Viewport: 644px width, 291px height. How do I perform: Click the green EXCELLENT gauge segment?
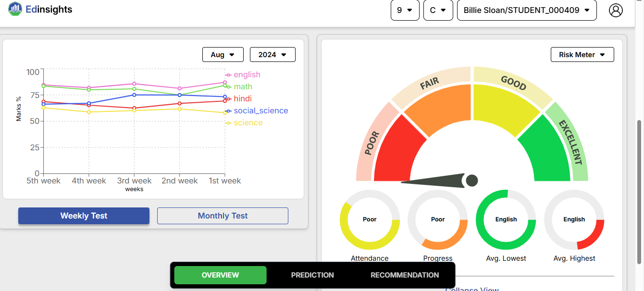tap(543, 149)
